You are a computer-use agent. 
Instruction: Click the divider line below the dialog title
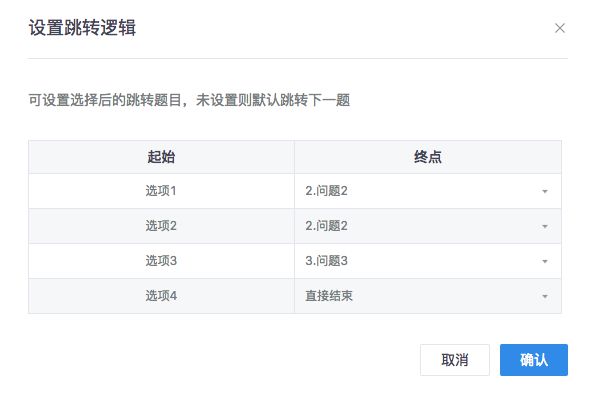coord(298,59)
